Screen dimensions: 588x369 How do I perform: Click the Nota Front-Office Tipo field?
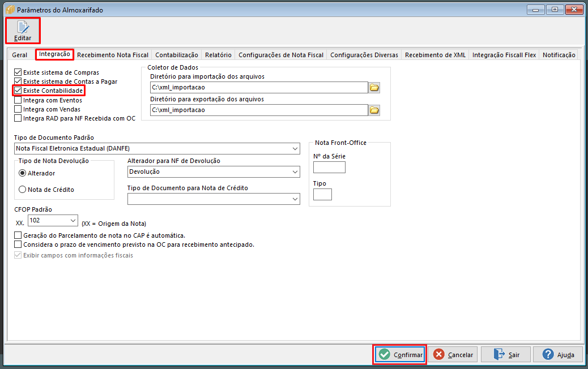point(322,195)
